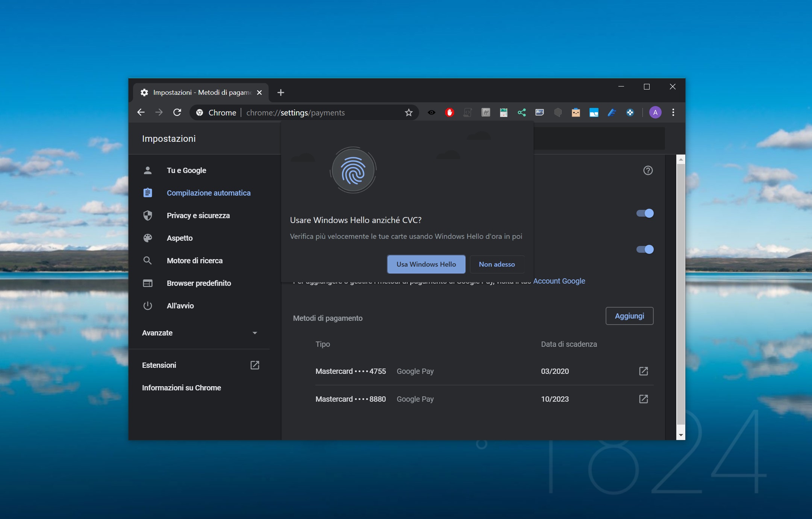
Task: Click the Data di scadenza column header
Action: click(x=569, y=344)
